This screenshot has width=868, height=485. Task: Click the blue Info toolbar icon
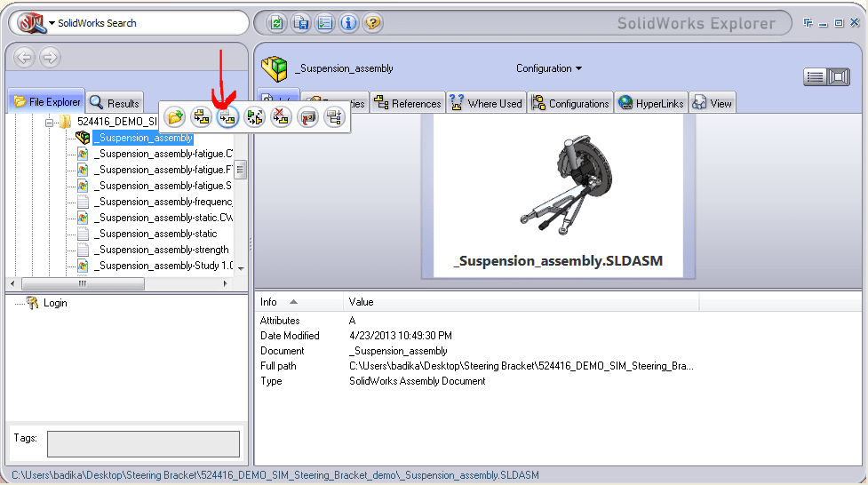point(349,23)
